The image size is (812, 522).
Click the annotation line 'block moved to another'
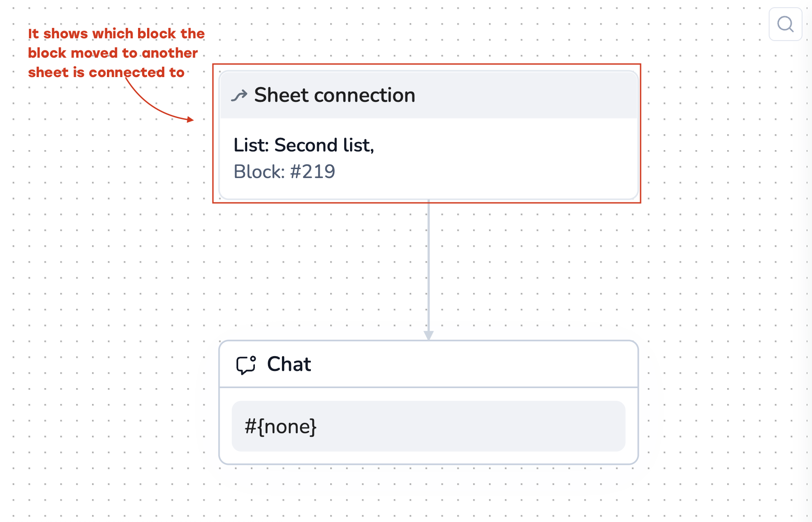coord(113,53)
